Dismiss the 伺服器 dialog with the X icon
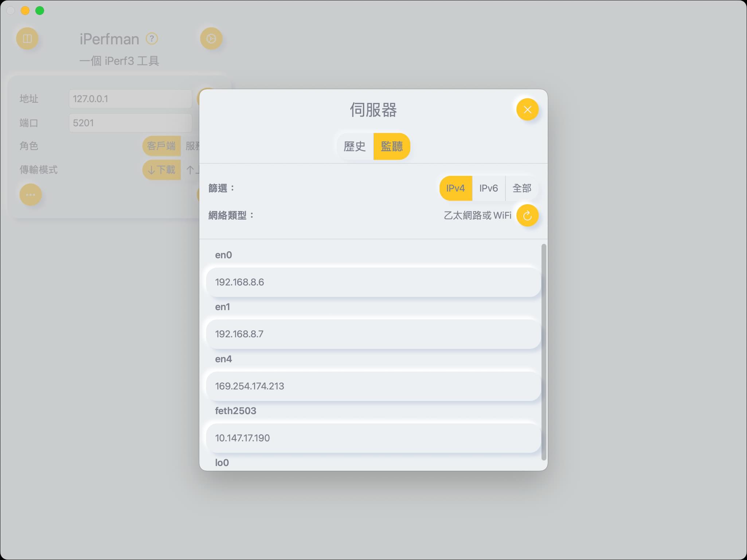Image resolution: width=747 pixels, height=560 pixels. coord(527,110)
